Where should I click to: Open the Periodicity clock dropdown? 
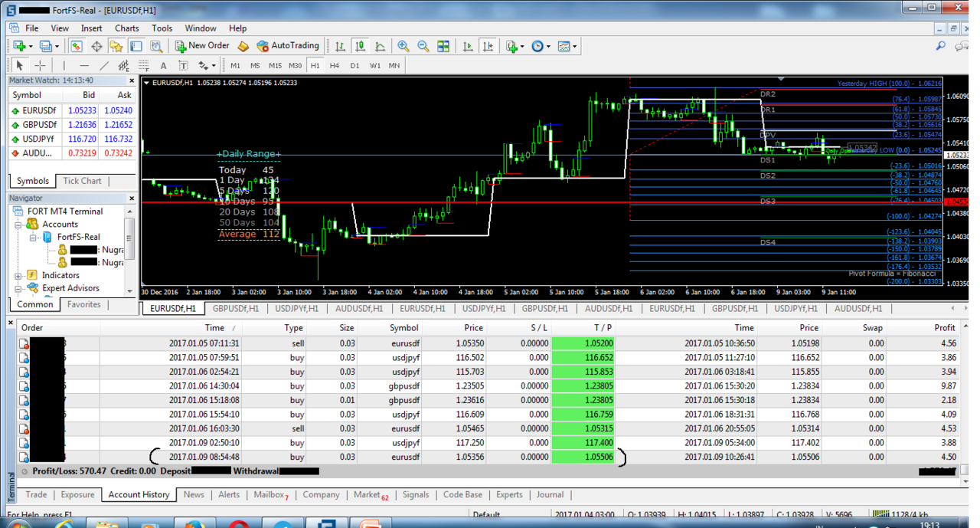(540, 46)
